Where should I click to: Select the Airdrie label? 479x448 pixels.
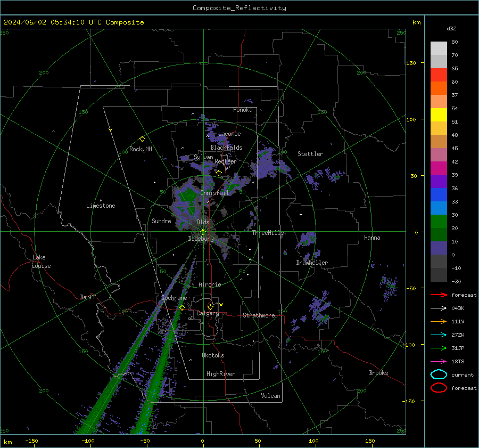coord(210,284)
